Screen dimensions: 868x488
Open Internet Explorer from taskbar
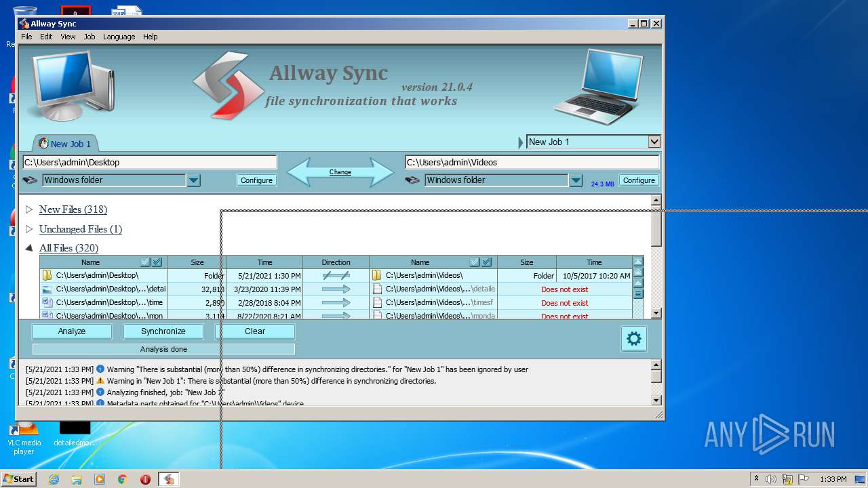pos(54,479)
